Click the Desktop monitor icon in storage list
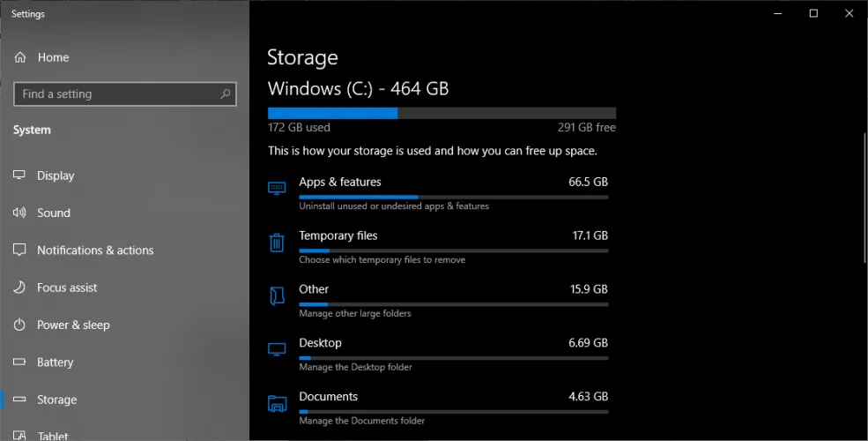The width and height of the screenshot is (868, 441). [277, 350]
